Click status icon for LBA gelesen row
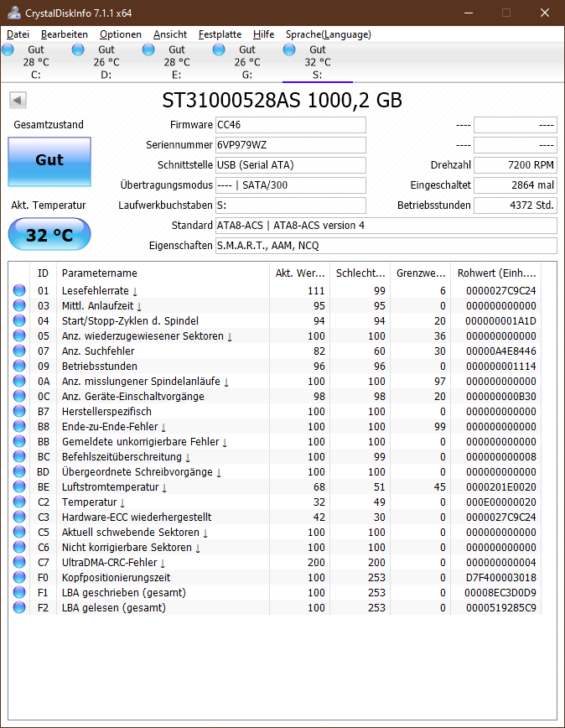Image resolution: width=565 pixels, height=728 pixels. (19, 607)
